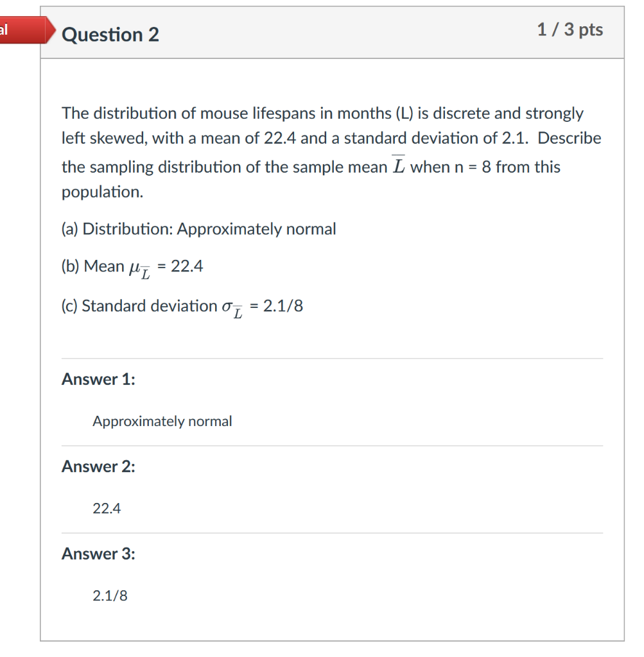The width and height of the screenshot is (644, 657).
Task: Select the 22.4 answer value
Action: (107, 508)
